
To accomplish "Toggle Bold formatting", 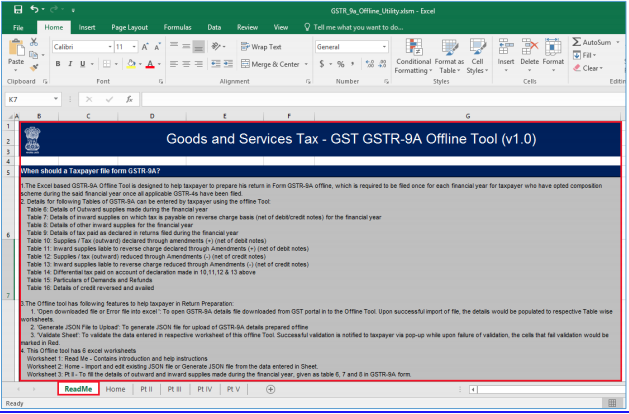I will (58, 64).
